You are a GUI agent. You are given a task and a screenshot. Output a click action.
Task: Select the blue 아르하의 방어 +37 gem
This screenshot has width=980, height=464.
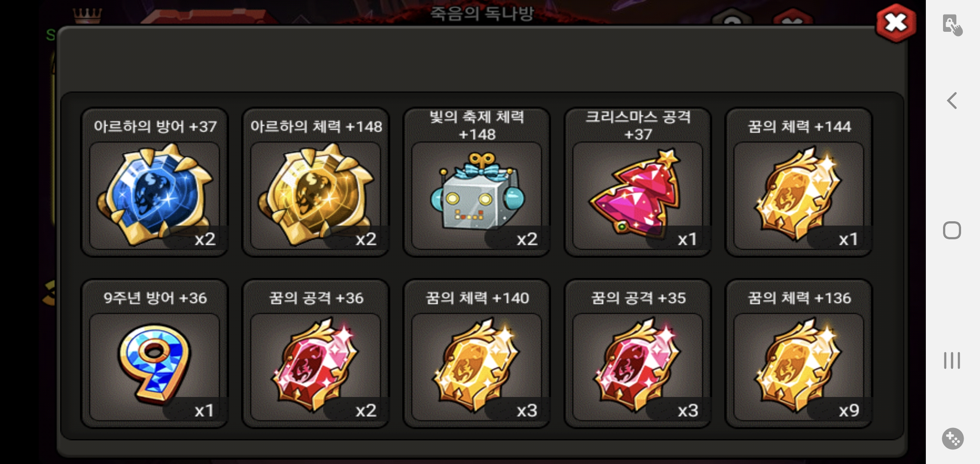pos(154,195)
